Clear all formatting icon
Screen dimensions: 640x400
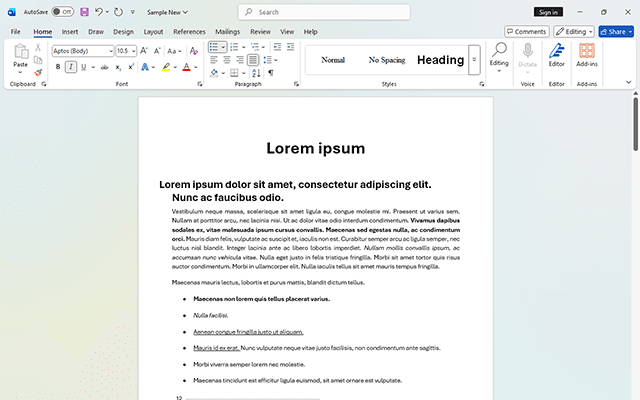[x=194, y=51]
